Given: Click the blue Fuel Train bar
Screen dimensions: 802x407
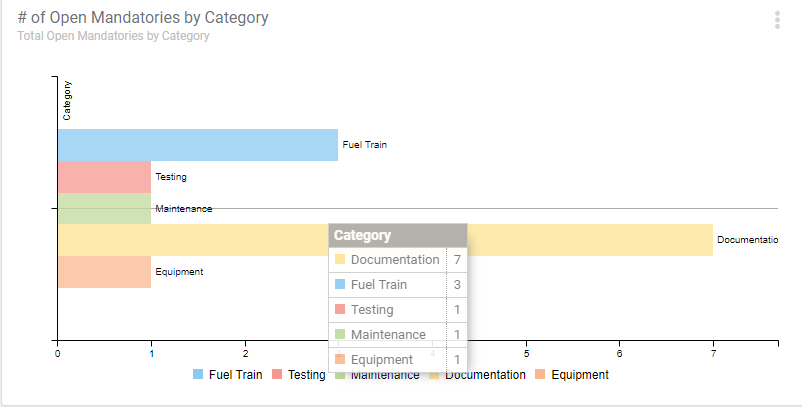Looking at the screenshot, I should pyautogui.click(x=198, y=145).
